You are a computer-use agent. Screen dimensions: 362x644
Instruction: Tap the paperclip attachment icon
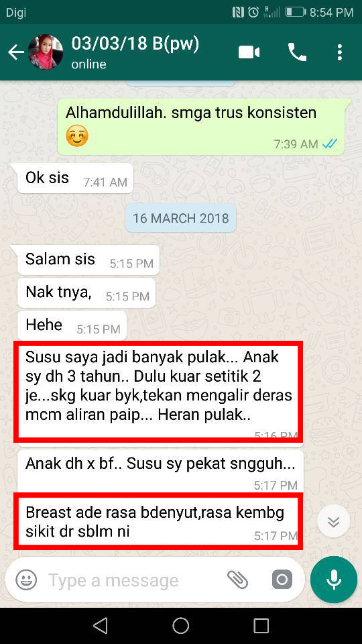coord(237,580)
